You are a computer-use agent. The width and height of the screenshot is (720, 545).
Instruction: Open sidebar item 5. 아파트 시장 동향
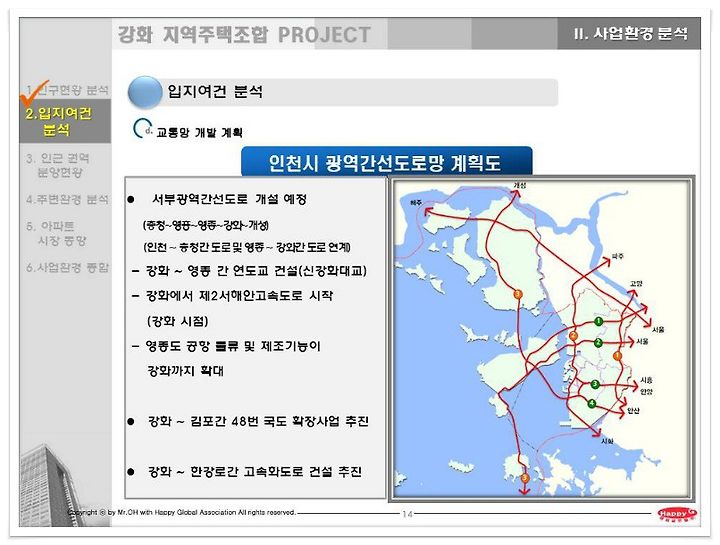(56, 233)
